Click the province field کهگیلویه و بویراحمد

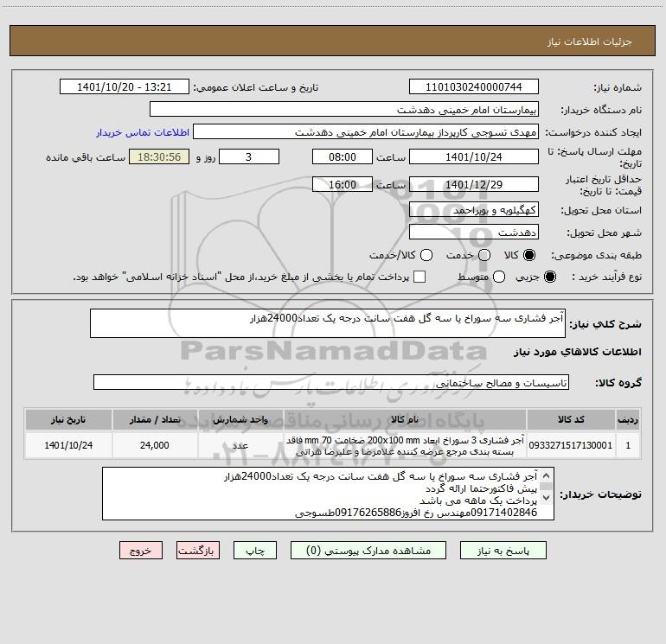tap(474, 209)
